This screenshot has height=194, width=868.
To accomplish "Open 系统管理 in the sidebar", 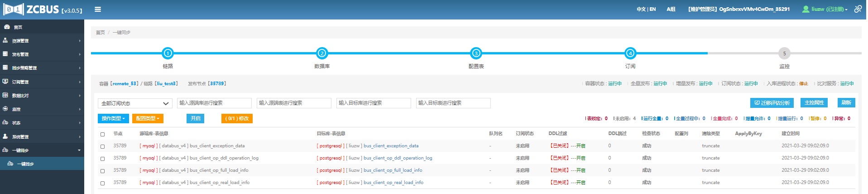I will [20, 136].
